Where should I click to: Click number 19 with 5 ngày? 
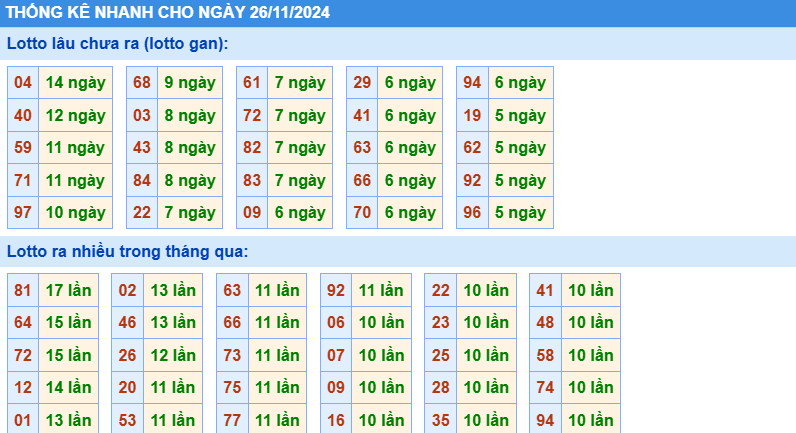coord(472,116)
